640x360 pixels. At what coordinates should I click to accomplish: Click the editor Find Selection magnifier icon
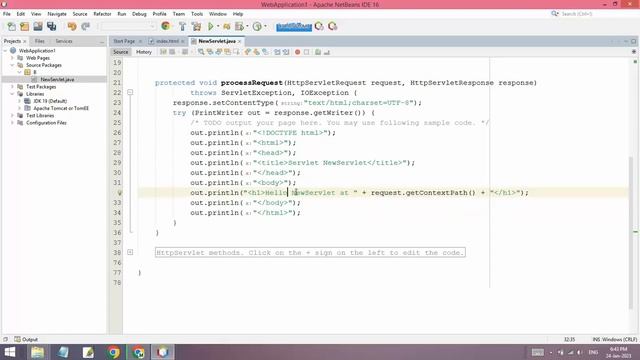pyautogui.click(x=201, y=52)
